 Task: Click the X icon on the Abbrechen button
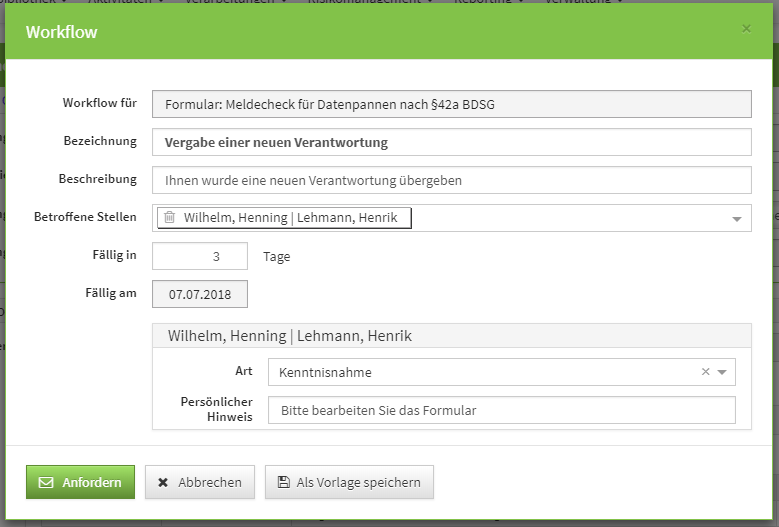pyautogui.click(x=163, y=482)
